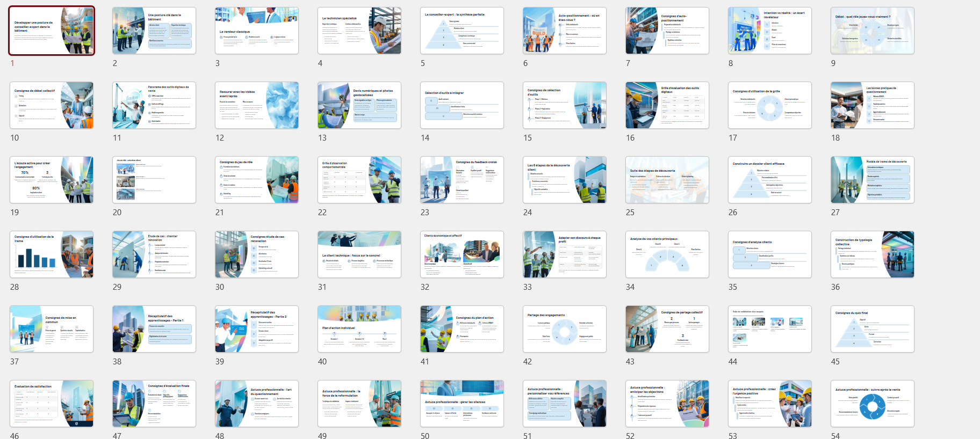980x439 pixels.
Task: Click slide 40 'Plan d'action individuel'
Action: point(359,329)
